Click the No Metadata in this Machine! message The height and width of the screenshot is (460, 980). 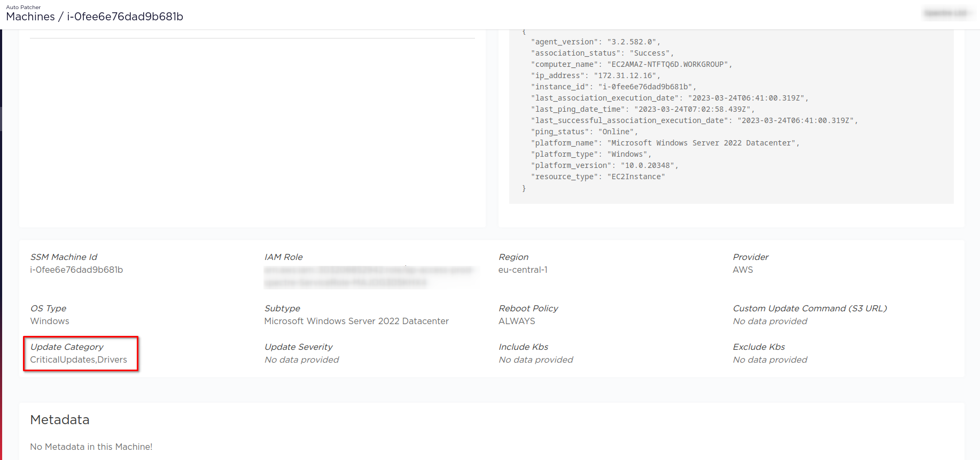pos(91,447)
